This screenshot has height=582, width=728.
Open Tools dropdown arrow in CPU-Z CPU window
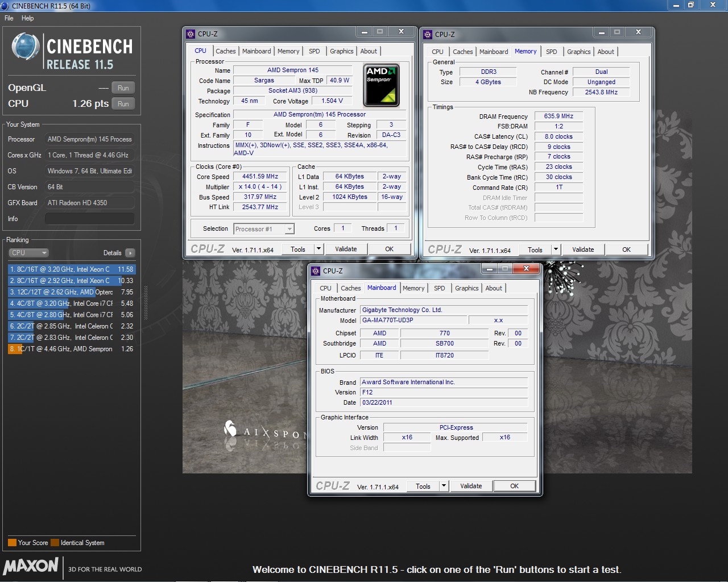[x=318, y=249]
